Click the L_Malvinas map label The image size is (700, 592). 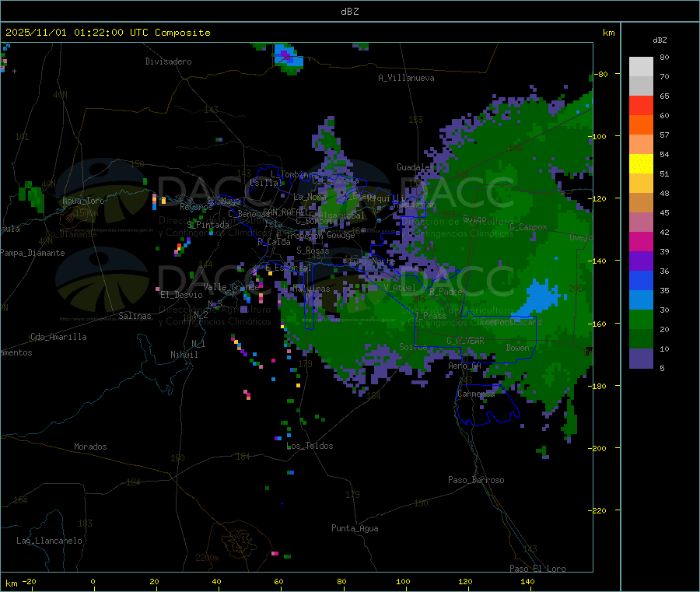tap(306, 289)
